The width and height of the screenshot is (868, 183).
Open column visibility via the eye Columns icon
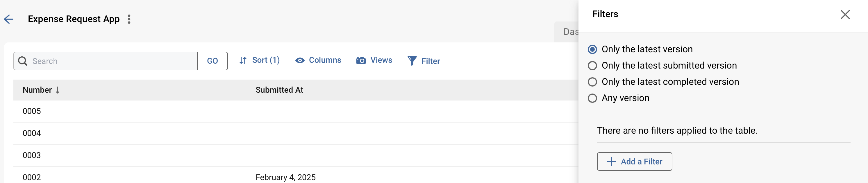(x=299, y=60)
